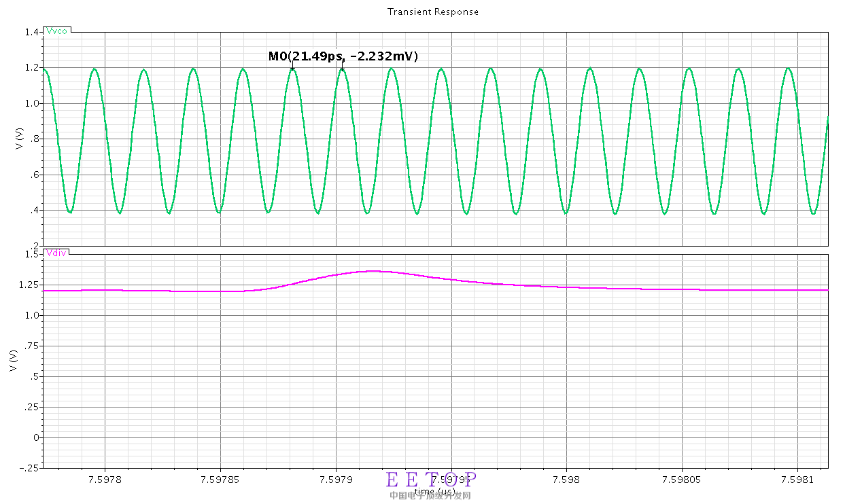Select the right M0 marker point on the Vvco peak
This screenshot has width=862, height=504.
click(x=342, y=68)
